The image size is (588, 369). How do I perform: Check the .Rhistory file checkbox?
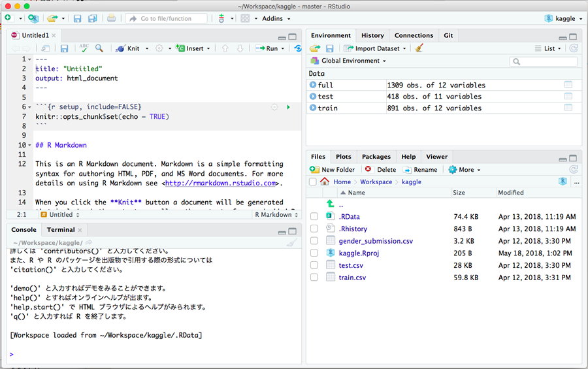314,229
